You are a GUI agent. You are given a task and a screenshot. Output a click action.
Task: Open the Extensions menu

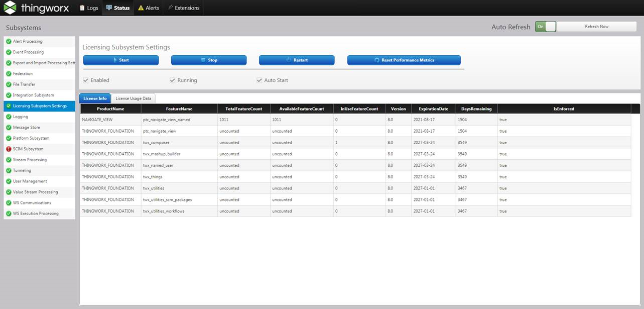click(184, 8)
